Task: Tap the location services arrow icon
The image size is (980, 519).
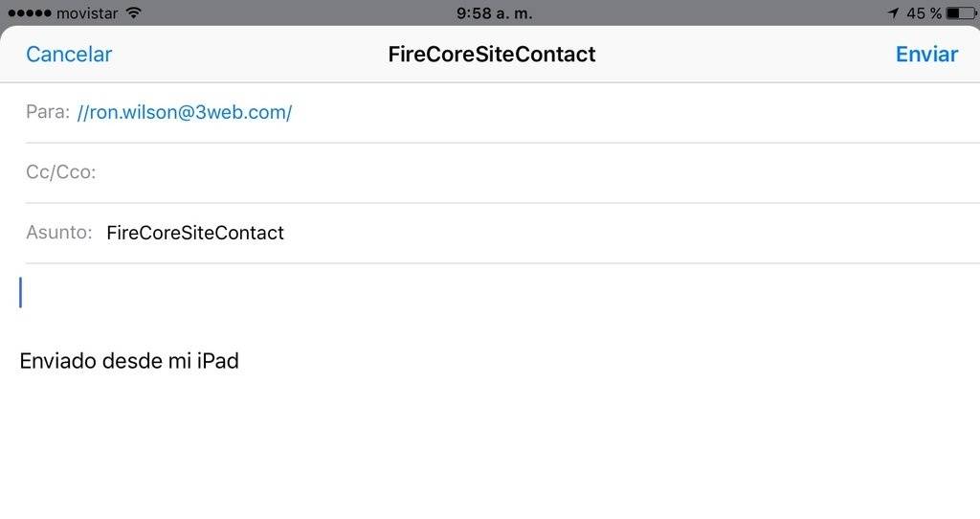Action: (x=893, y=13)
